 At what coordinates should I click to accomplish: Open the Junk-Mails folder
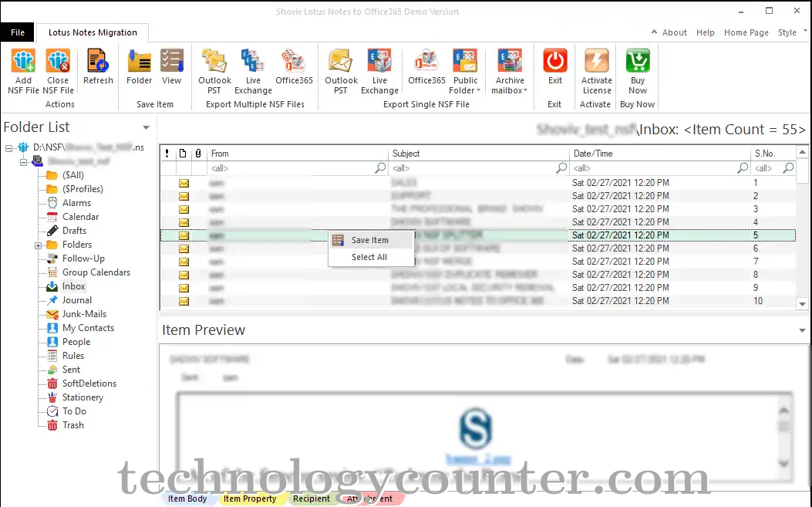click(84, 314)
